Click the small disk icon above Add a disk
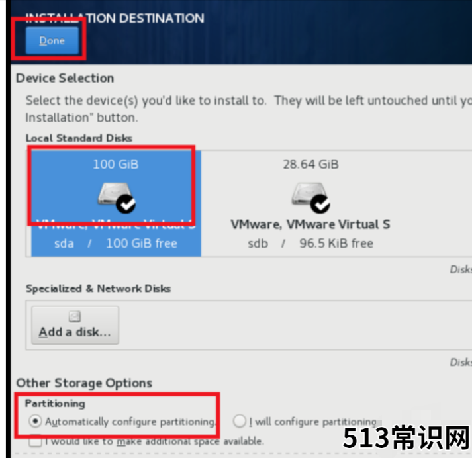476x458 pixels. [75, 316]
